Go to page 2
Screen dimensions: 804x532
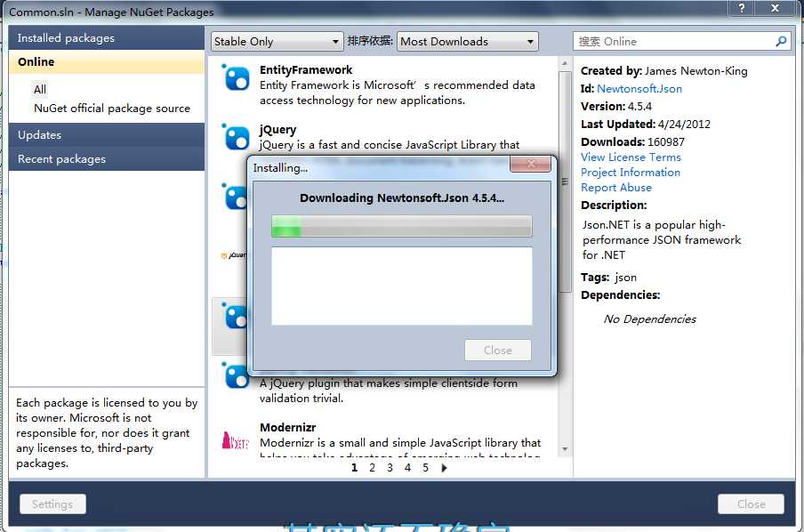(x=372, y=468)
